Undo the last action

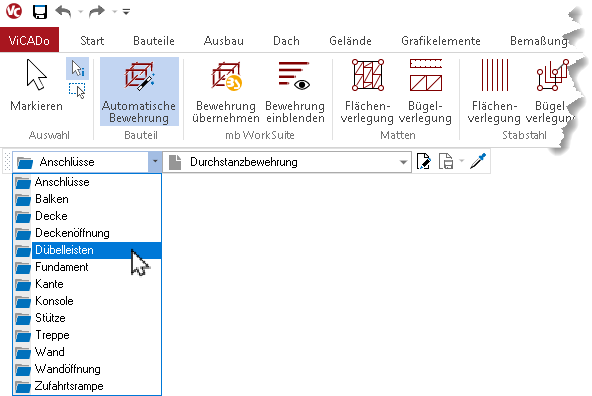pyautogui.click(x=63, y=11)
